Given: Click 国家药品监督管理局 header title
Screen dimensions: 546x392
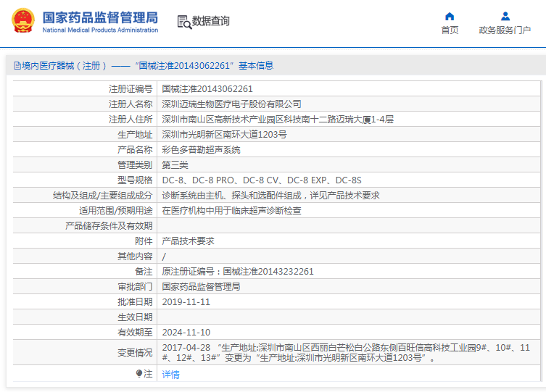Looking at the screenshot, I should 100,17.
